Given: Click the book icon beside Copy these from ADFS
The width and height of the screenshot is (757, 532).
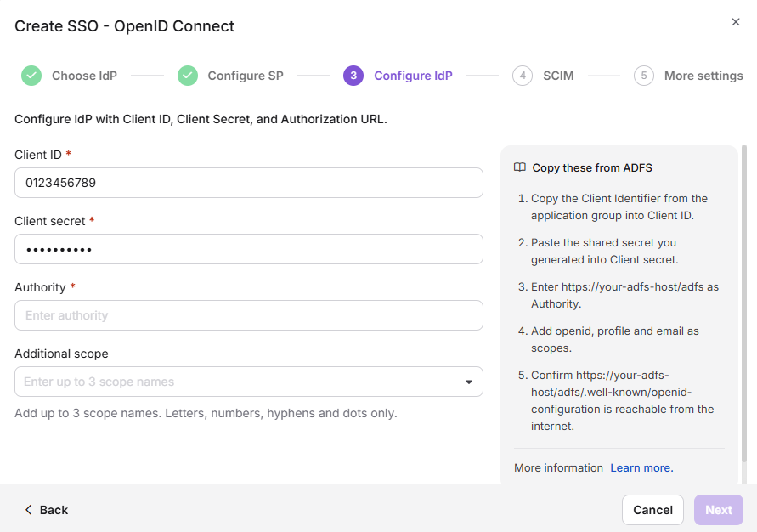Looking at the screenshot, I should [x=520, y=167].
